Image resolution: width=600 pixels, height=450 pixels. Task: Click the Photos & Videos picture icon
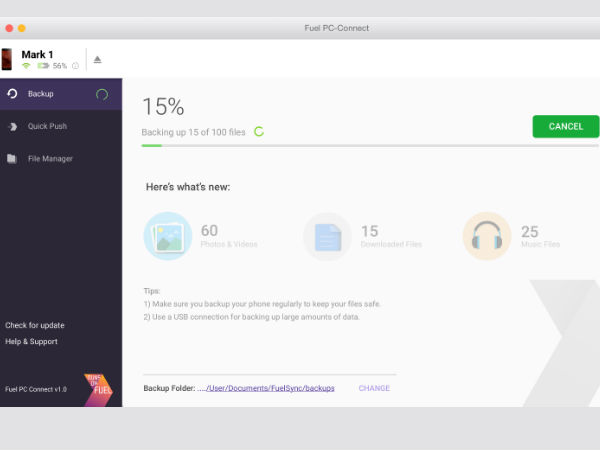(168, 236)
